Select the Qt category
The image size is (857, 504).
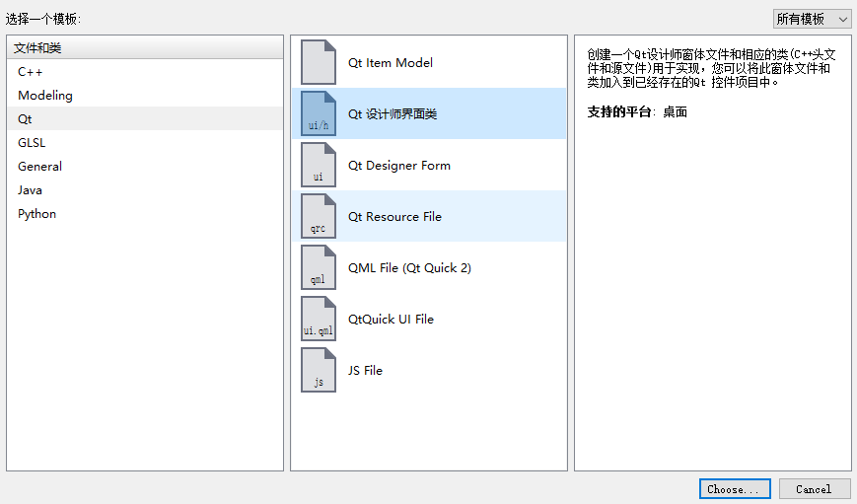(145, 118)
